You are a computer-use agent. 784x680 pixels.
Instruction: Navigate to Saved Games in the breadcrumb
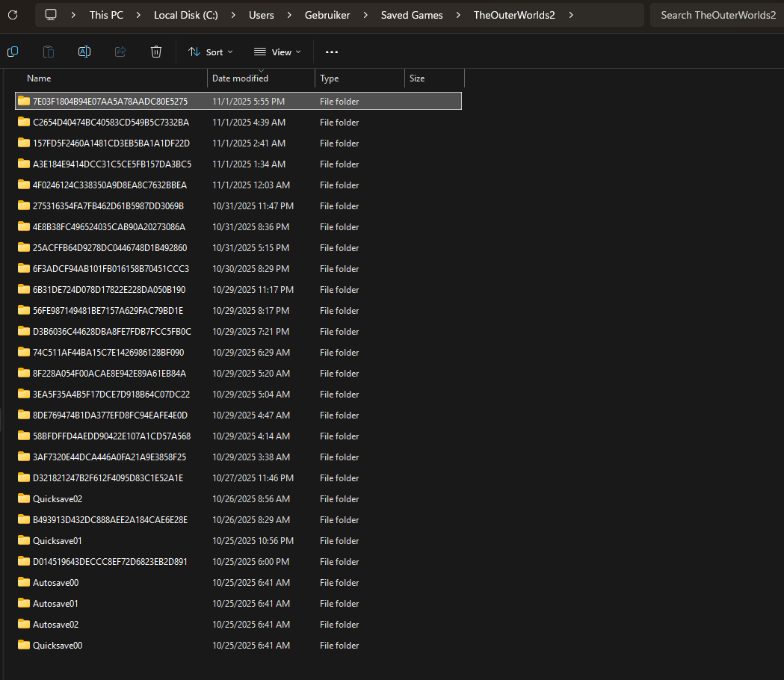411,15
